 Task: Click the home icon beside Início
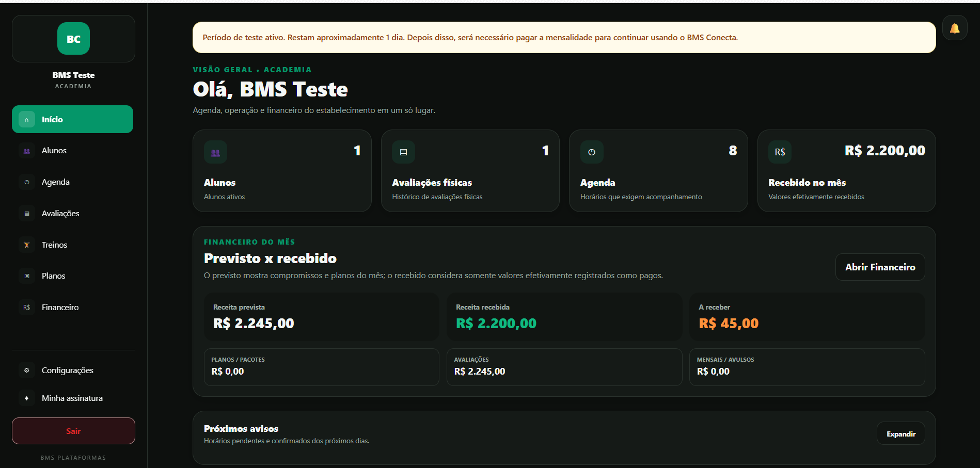27,119
